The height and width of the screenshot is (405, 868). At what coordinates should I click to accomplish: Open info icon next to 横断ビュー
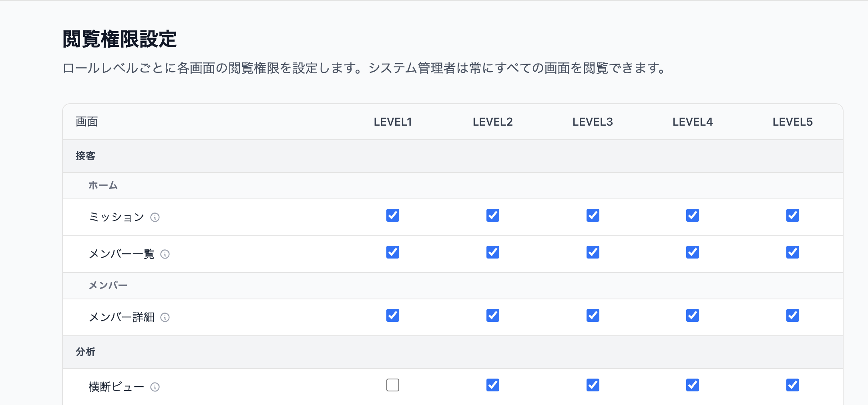[x=155, y=387]
